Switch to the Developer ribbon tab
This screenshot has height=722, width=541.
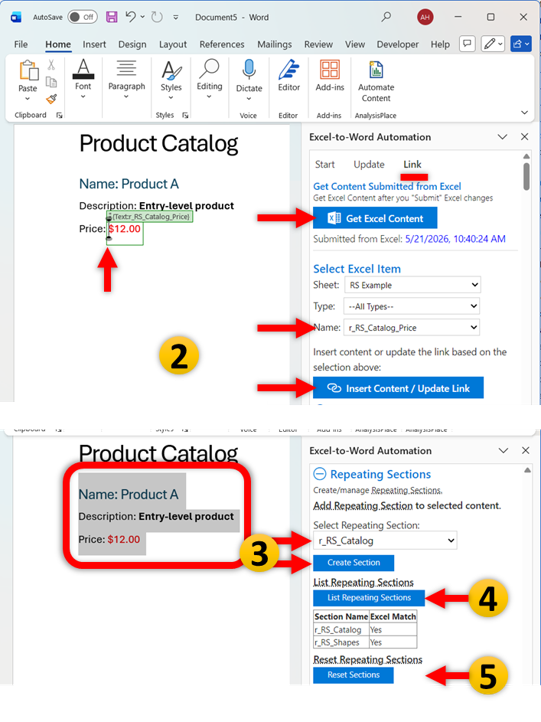[397, 44]
